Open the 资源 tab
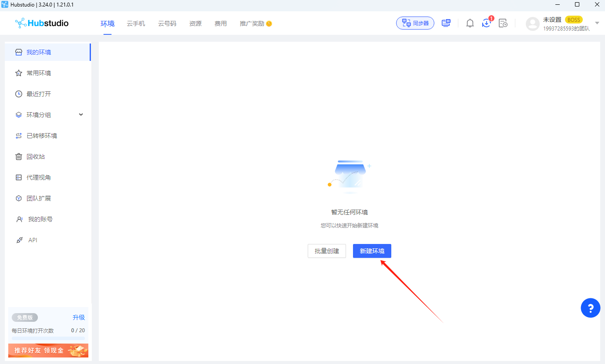The height and width of the screenshot is (364, 605). [195, 23]
